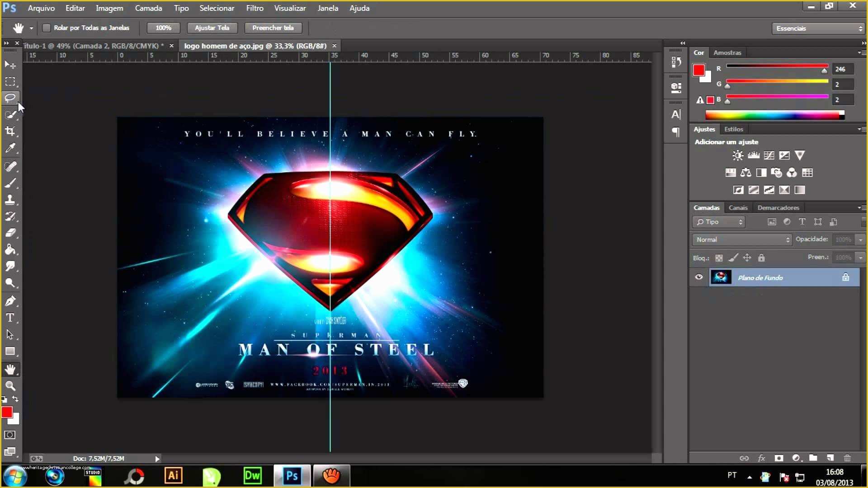
Task: Toggle lock all
Action: pos(761,258)
